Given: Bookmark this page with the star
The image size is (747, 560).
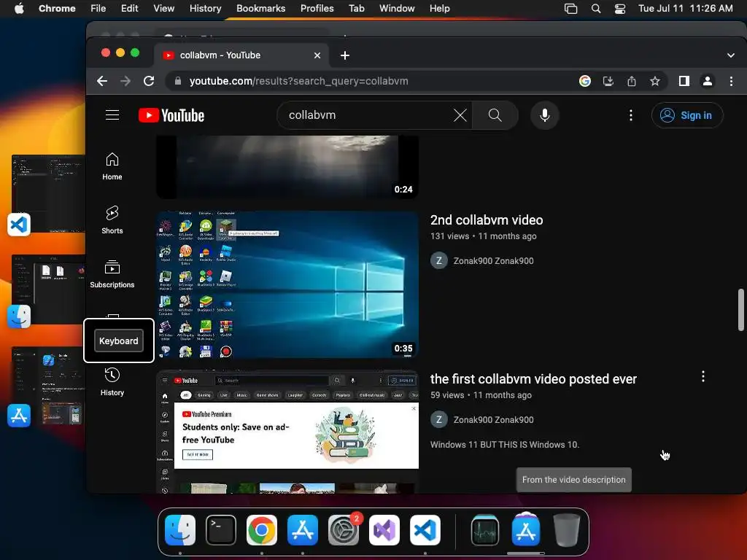Looking at the screenshot, I should pyautogui.click(x=655, y=81).
